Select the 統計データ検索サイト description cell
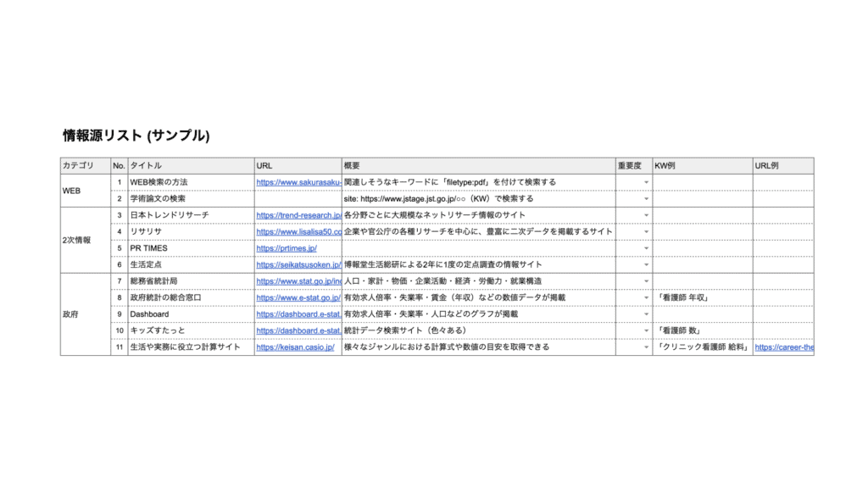The width and height of the screenshot is (868, 488). tap(478, 330)
